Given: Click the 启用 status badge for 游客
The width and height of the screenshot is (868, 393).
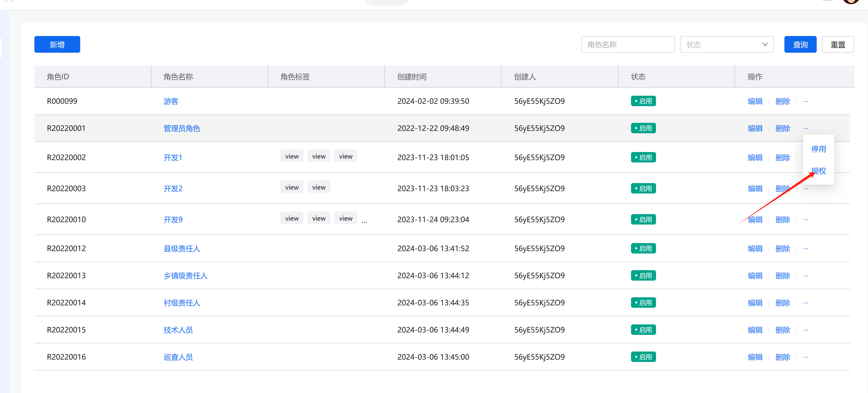Looking at the screenshot, I should click(x=643, y=101).
